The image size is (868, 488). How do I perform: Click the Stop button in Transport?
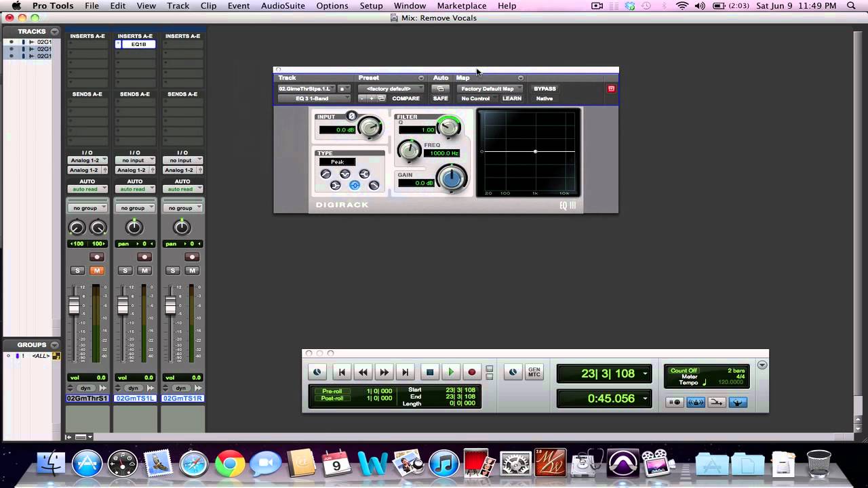pyautogui.click(x=430, y=371)
